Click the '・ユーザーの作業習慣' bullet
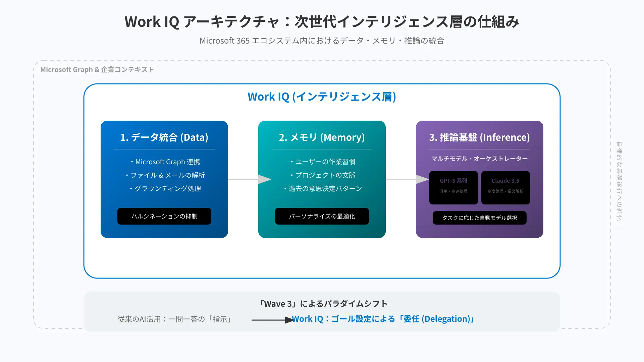Image resolution: width=644 pixels, height=362 pixels. 322,162
